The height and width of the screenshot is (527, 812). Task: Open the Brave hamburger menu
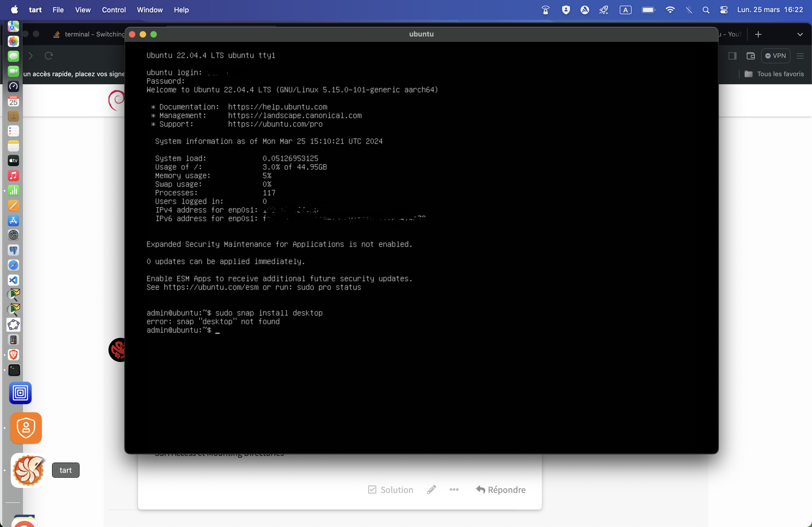(800, 56)
